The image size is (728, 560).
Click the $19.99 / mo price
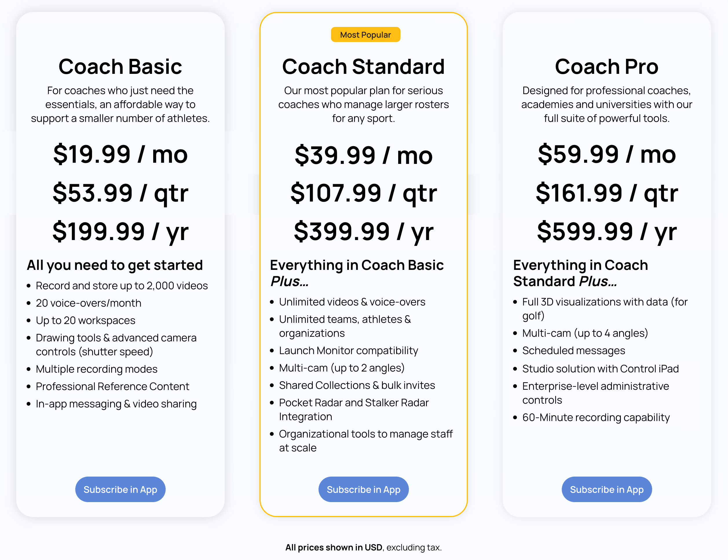click(120, 154)
